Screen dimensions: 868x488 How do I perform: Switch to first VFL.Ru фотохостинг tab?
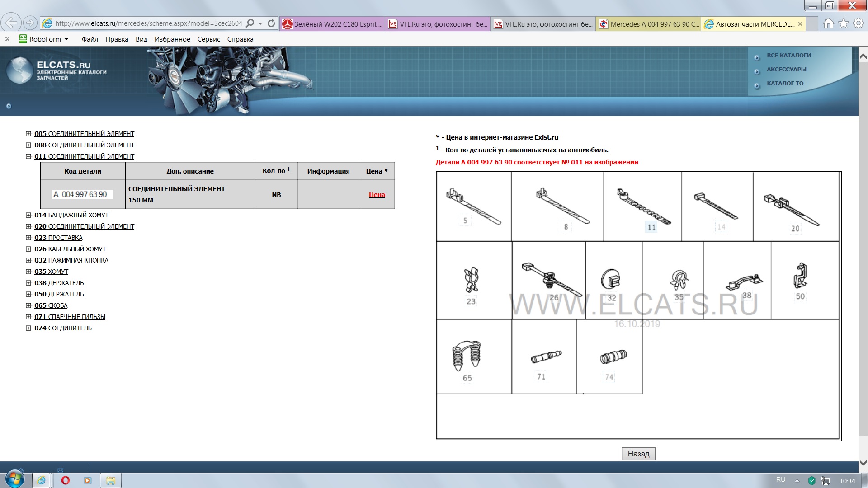[x=438, y=24]
